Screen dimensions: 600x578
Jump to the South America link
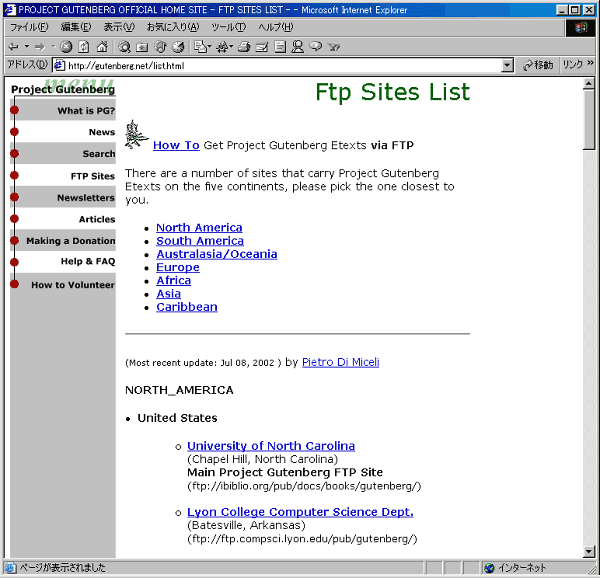(200, 241)
